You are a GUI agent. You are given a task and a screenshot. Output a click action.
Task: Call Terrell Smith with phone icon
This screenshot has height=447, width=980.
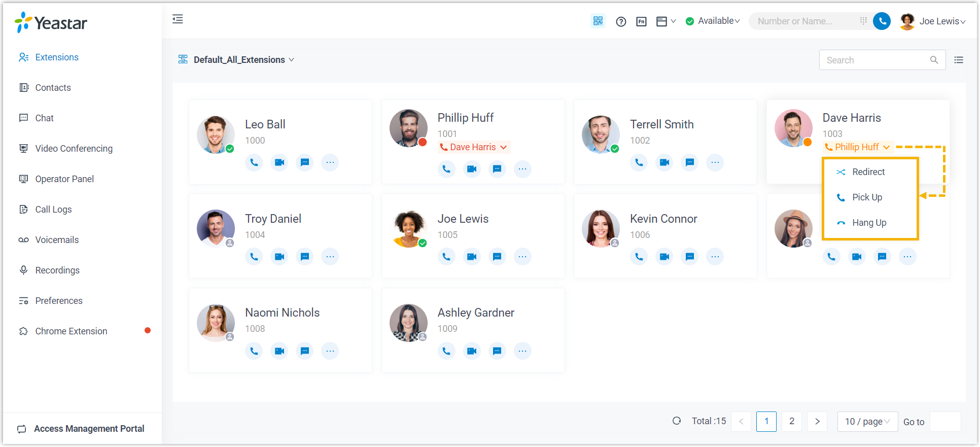639,162
